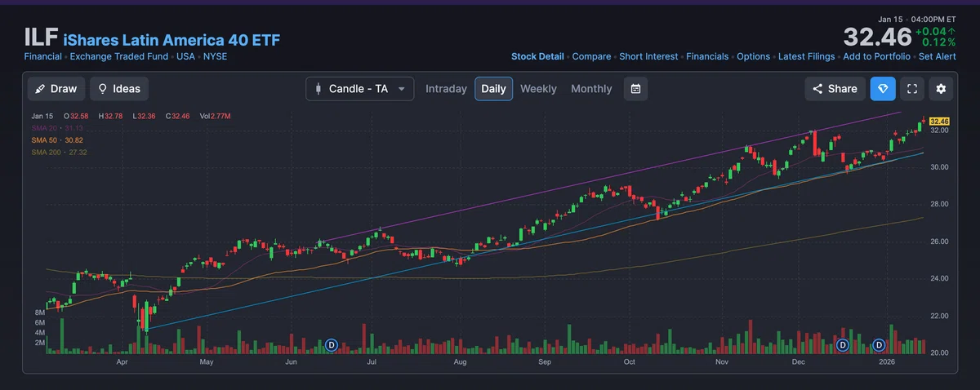The width and height of the screenshot is (980, 390).
Task: Open chart settings gear
Action: [941, 89]
